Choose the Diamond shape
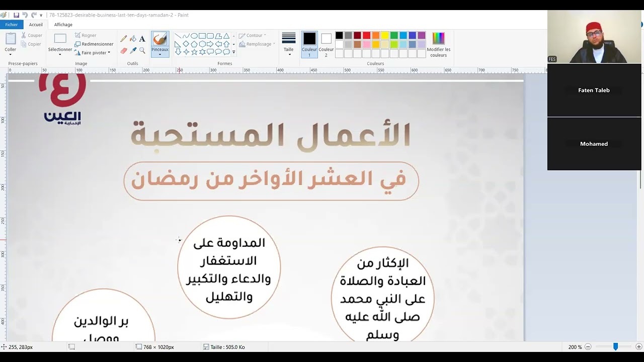This screenshot has height=362, width=644. (186, 44)
